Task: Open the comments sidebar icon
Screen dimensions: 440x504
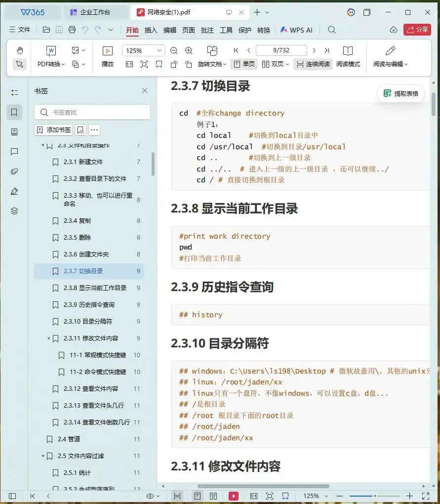Action: click(x=14, y=151)
